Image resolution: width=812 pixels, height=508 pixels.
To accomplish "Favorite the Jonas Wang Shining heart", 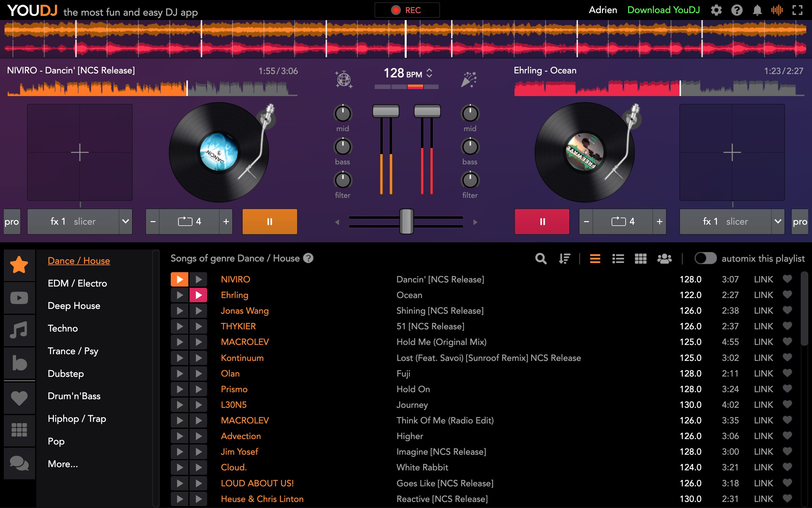I will [x=787, y=310].
